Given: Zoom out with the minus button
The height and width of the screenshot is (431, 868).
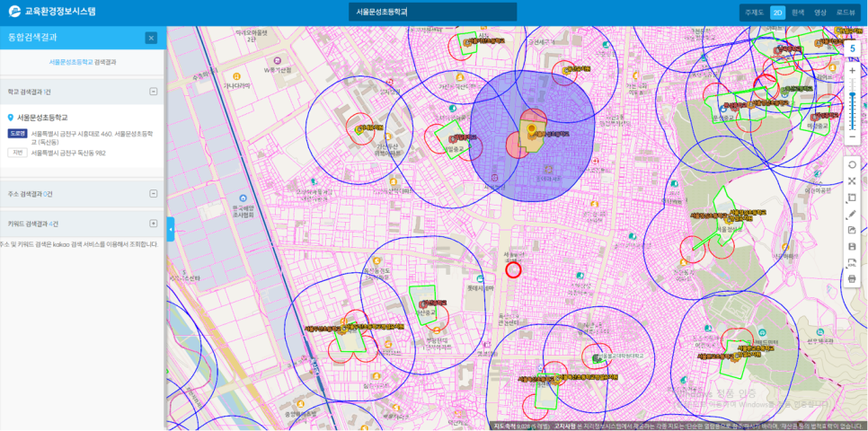Looking at the screenshot, I should coord(852,136).
